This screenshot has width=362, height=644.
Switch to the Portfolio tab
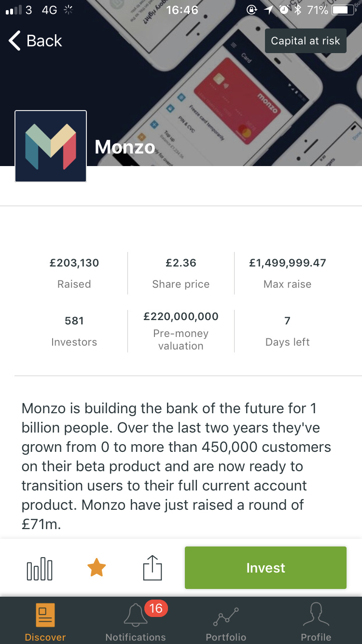coord(226,623)
